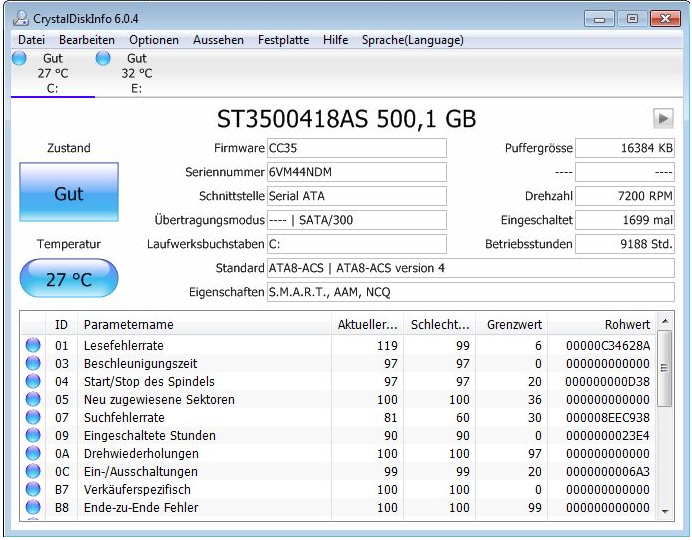692x540 pixels.
Task: Click the CrystalDiskInfo title bar icon
Action: 21,19
